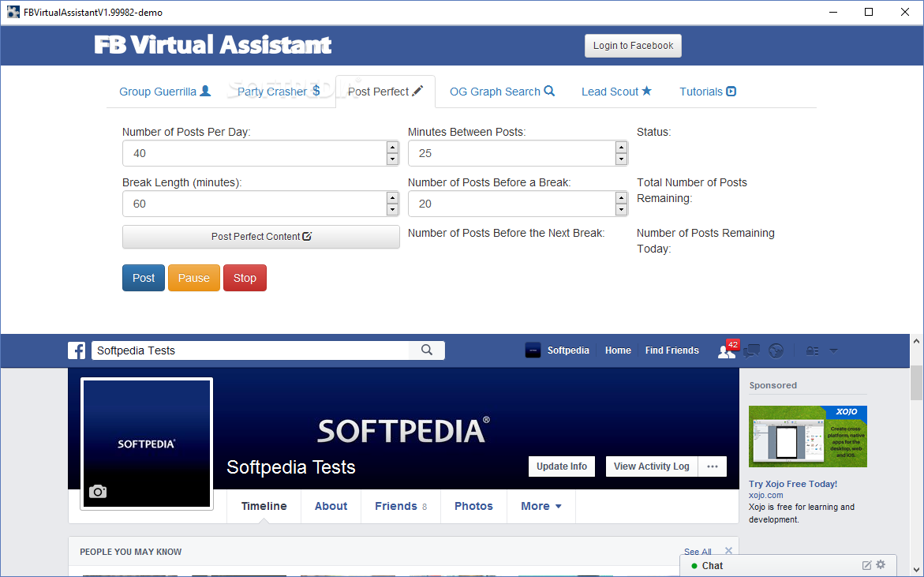Open OG Graph Search tab
Image resolution: width=924 pixels, height=577 pixels.
coord(502,92)
